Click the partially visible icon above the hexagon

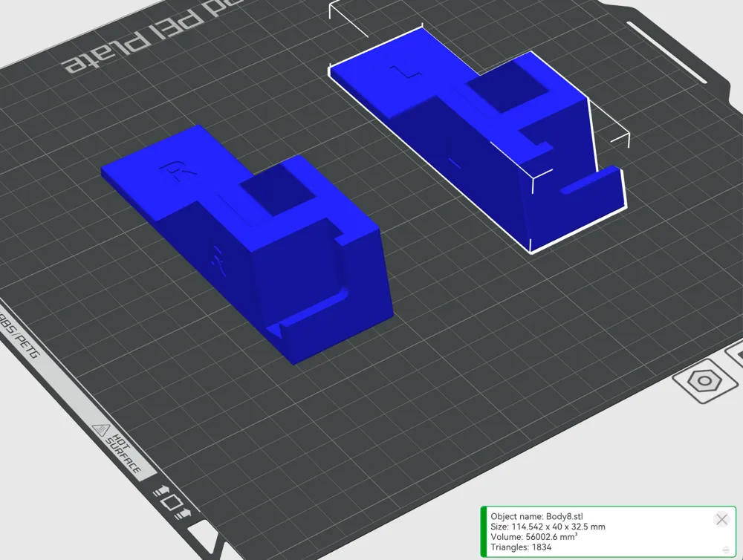tap(734, 354)
